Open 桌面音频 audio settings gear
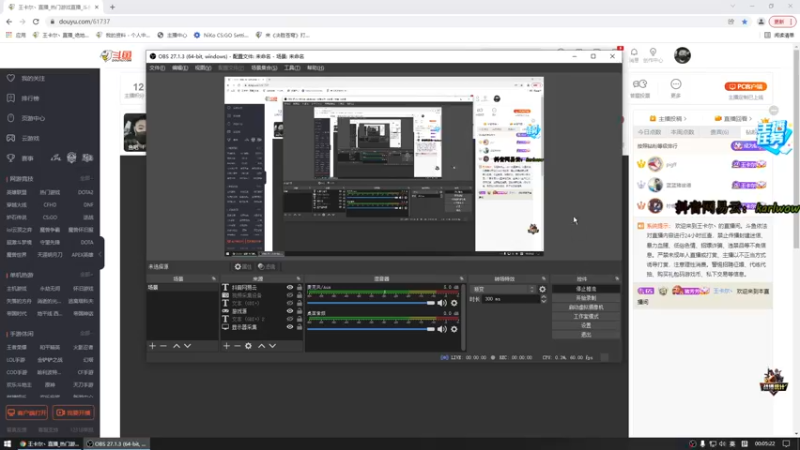Screen dimensions: 800x450 (x=454, y=329)
